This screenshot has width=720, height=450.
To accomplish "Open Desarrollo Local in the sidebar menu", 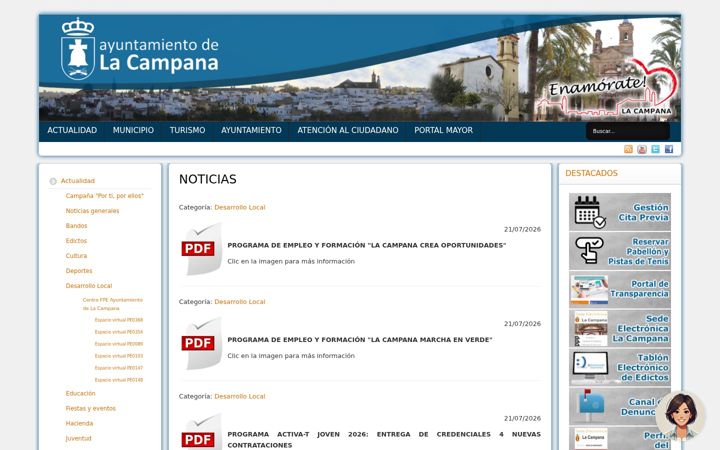I will [x=89, y=286].
